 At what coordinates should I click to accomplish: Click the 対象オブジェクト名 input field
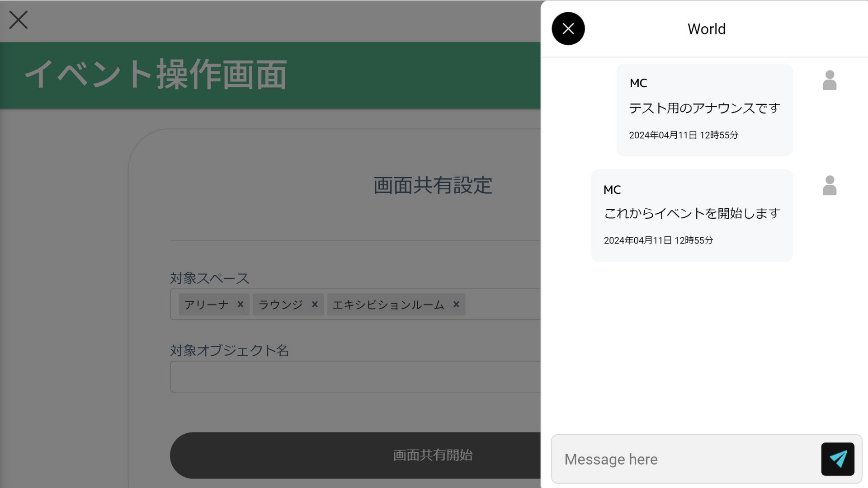click(355, 377)
